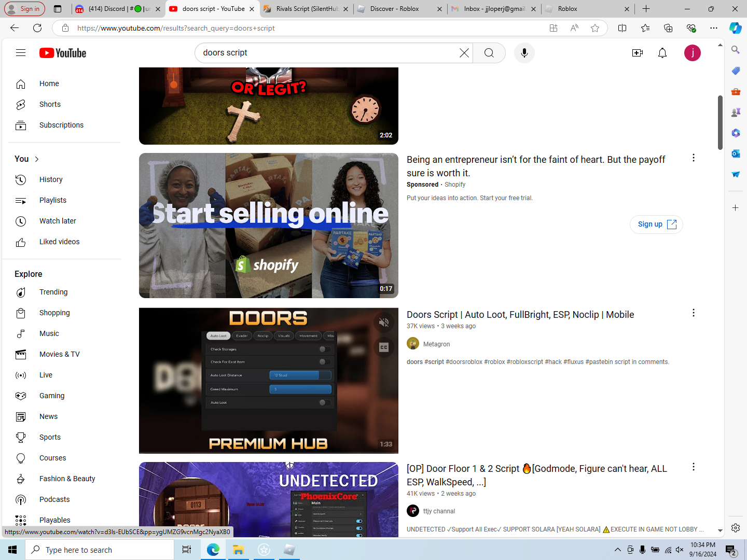Screen dimensions: 747x560
Task: Open the Door Floor 1 & 2 Script title
Action: click(537, 475)
